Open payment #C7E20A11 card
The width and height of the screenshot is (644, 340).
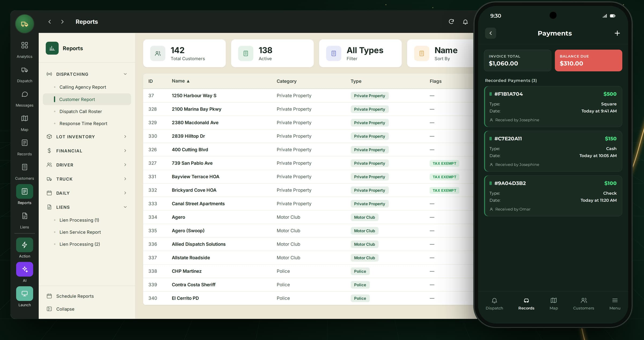553,151
